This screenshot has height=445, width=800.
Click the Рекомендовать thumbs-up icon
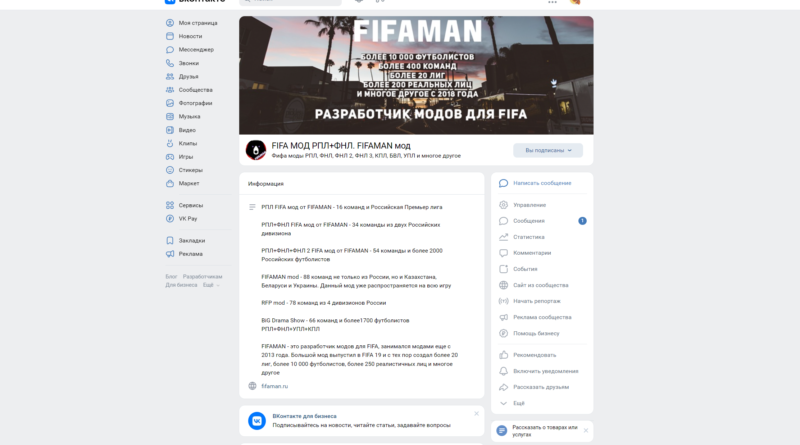(504, 355)
